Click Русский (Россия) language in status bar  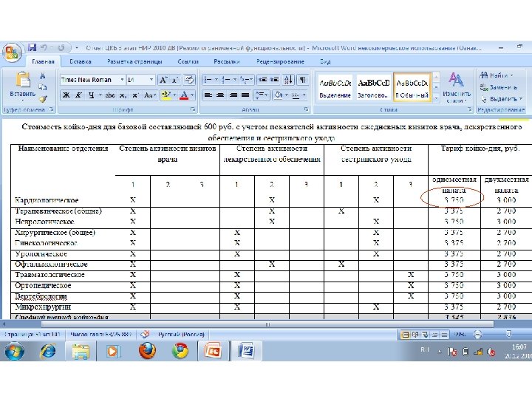pyautogui.click(x=182, y=334)
